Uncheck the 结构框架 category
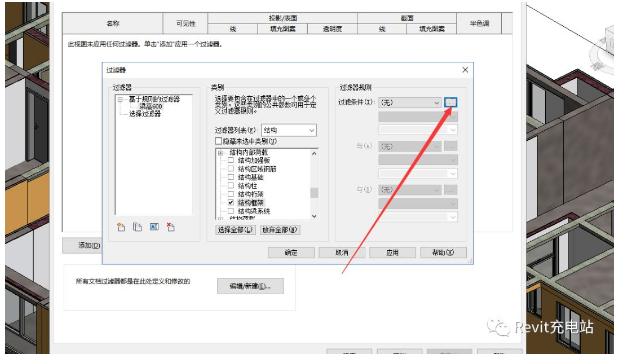621x360 pixels. (x=231, y=202)
